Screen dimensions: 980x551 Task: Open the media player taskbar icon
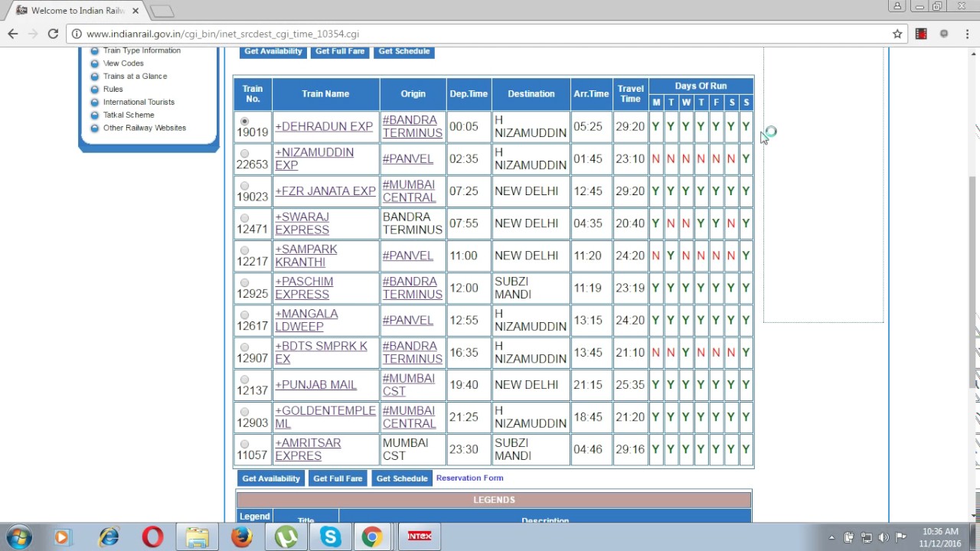[x=62, y=536]
